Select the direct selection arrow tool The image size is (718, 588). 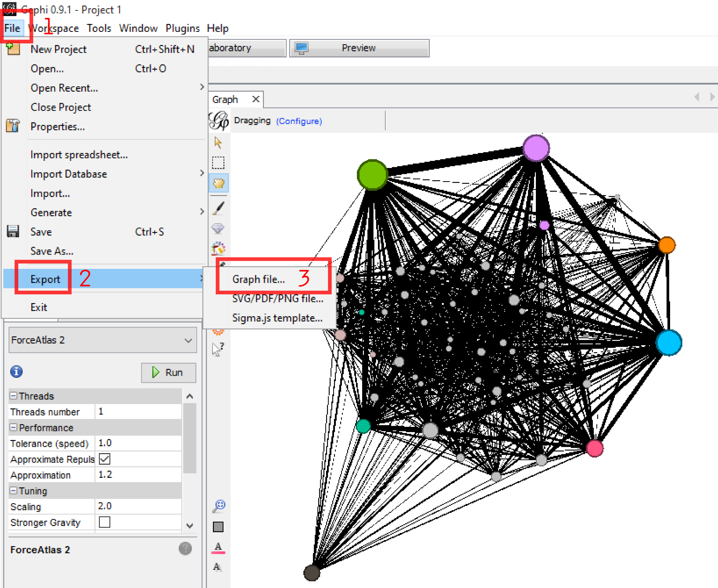pos(218,143)
